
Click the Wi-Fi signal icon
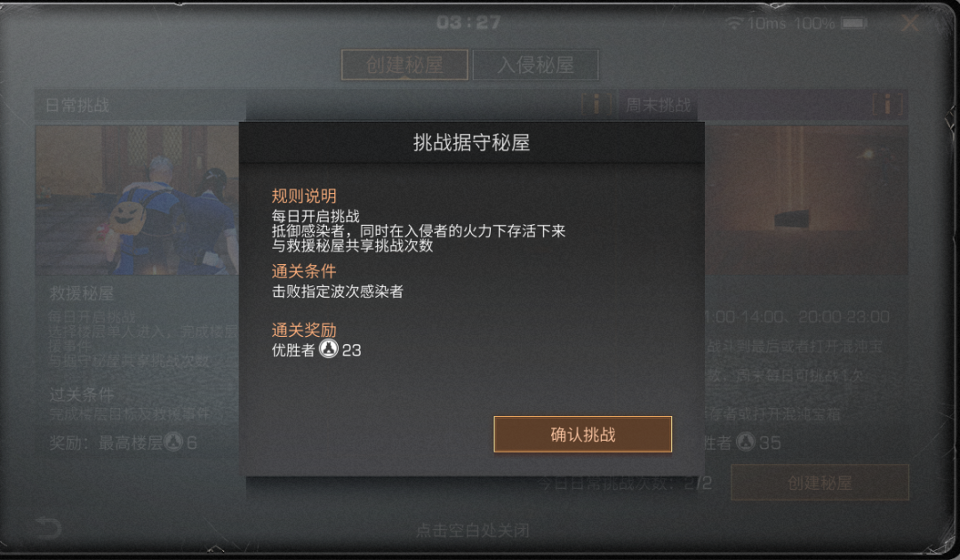coord(735,23)
